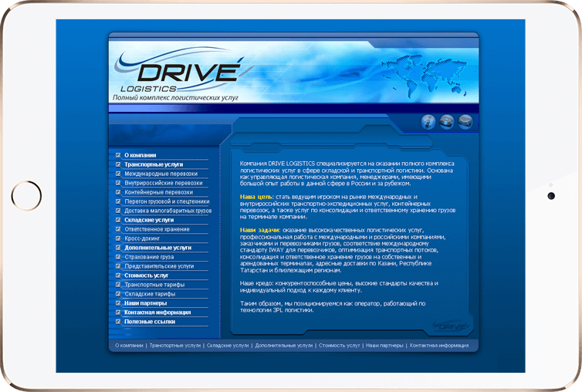The height and width of the screenshot is (392, 582).
Task: Click the round telephone contact icon
Action: [x=446, y=122]
